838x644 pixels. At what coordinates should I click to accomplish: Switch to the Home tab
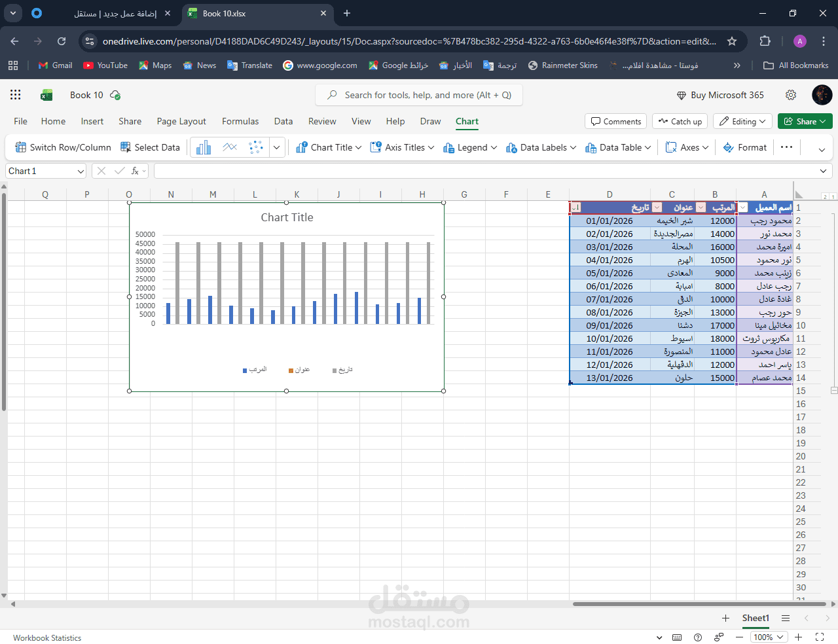pos(53,121)
